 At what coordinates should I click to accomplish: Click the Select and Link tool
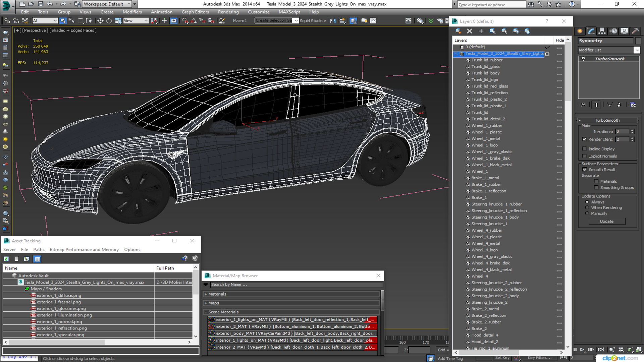point(7,21)
